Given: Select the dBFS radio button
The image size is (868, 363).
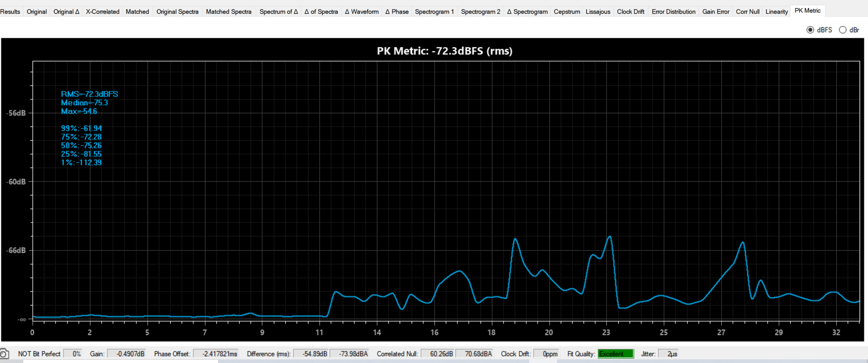Looking at the screenshot, I should point(810,30).
